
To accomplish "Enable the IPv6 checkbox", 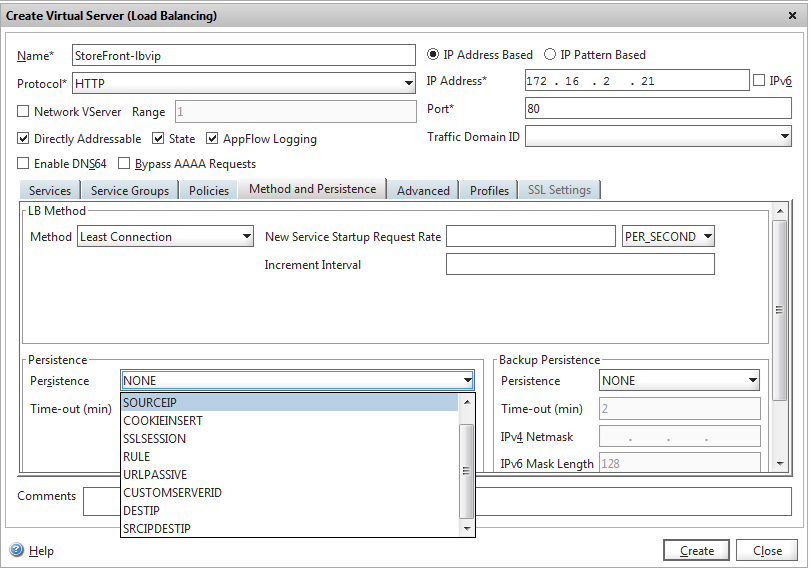I will 759,81.
